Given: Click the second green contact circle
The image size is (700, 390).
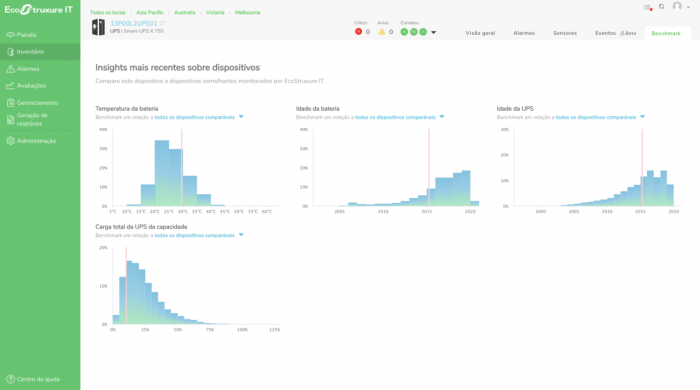Looking at the screenshot, I should coord(414,32).
